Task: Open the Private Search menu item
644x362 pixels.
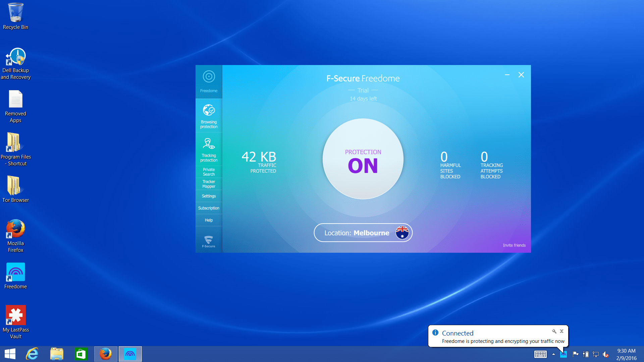Action: tap(209, 172)
